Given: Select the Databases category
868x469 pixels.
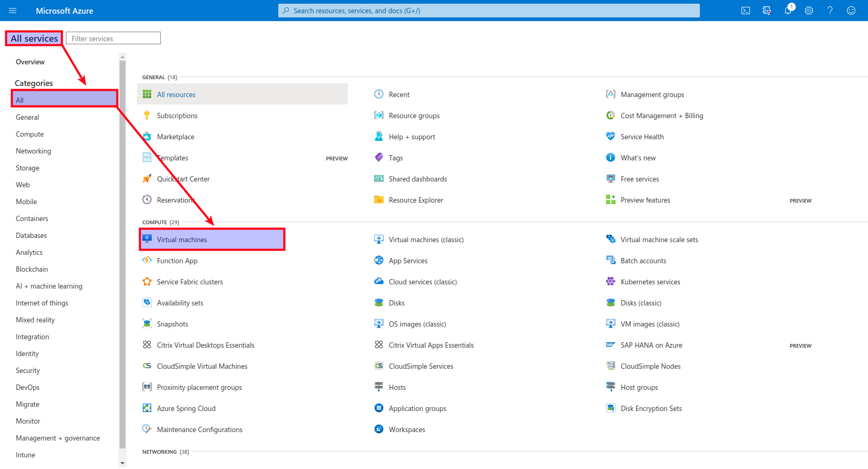Looking at the screenshot, I should pyautogui.click(x=31, y=235).
